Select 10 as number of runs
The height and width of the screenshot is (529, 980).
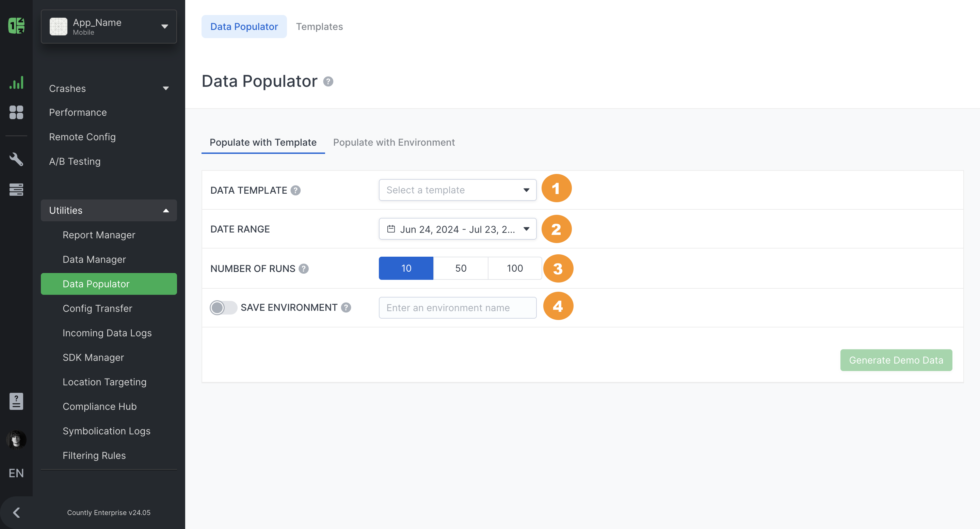point(406,268)
